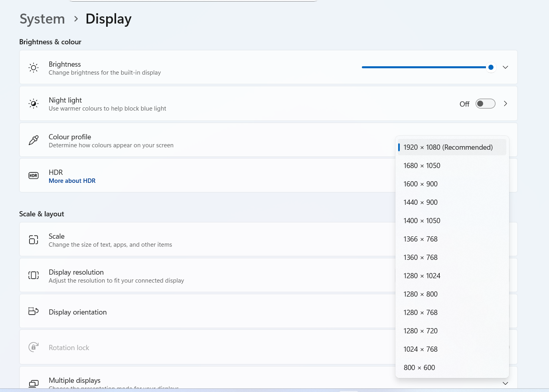
Task: Click the Display resolution icon
Action: [34, 275]
